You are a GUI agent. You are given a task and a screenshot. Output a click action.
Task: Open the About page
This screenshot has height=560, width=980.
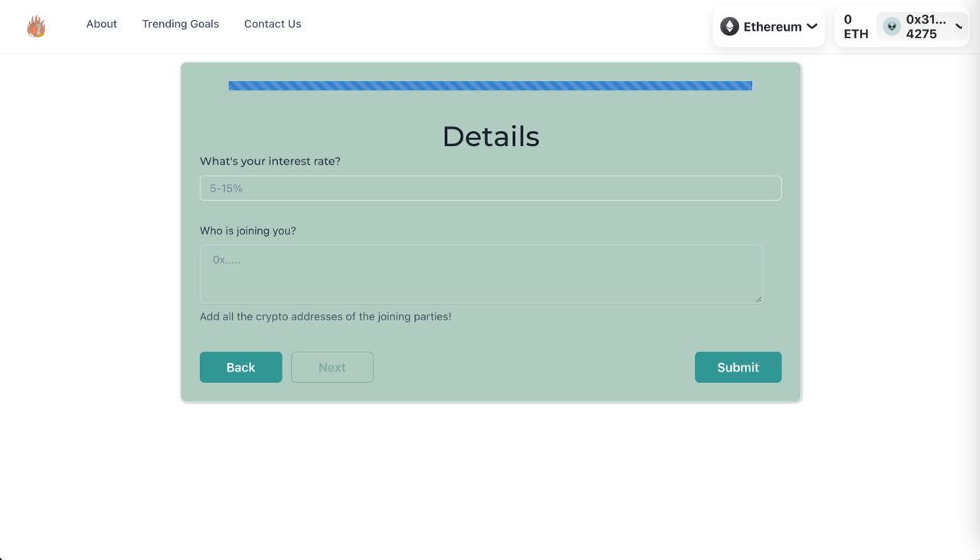[x=101, y=24]
